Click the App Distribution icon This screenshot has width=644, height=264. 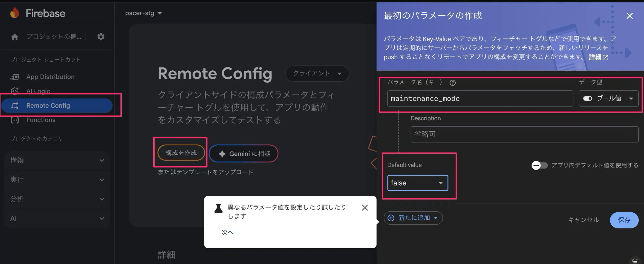[x=15, y=77]
